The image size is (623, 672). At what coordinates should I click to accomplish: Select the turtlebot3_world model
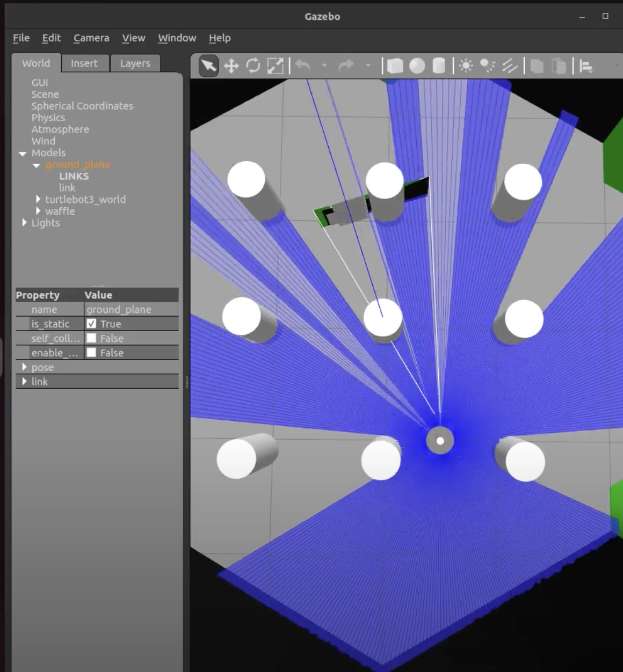(x=85, y=200)
